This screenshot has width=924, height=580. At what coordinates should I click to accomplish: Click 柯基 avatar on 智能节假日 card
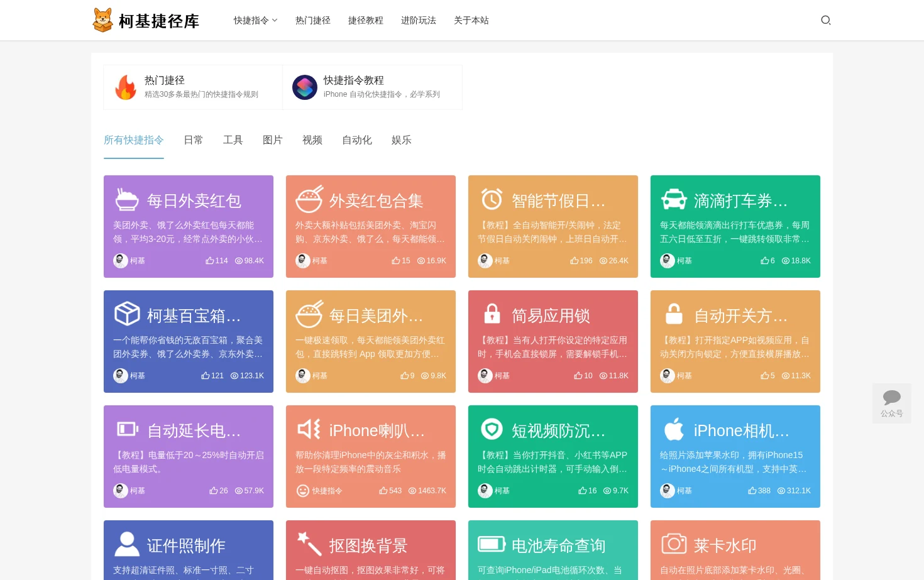point(485,261)
